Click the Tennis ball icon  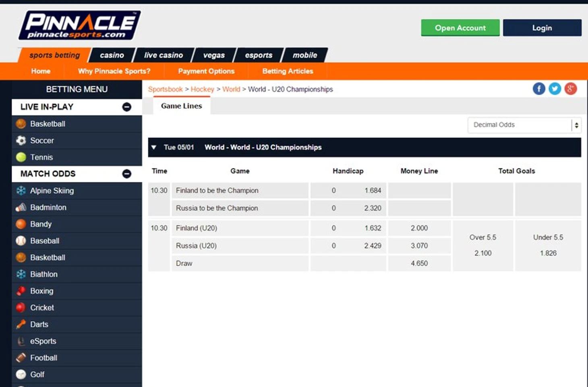pyautogui.click(x=21, y=157)
